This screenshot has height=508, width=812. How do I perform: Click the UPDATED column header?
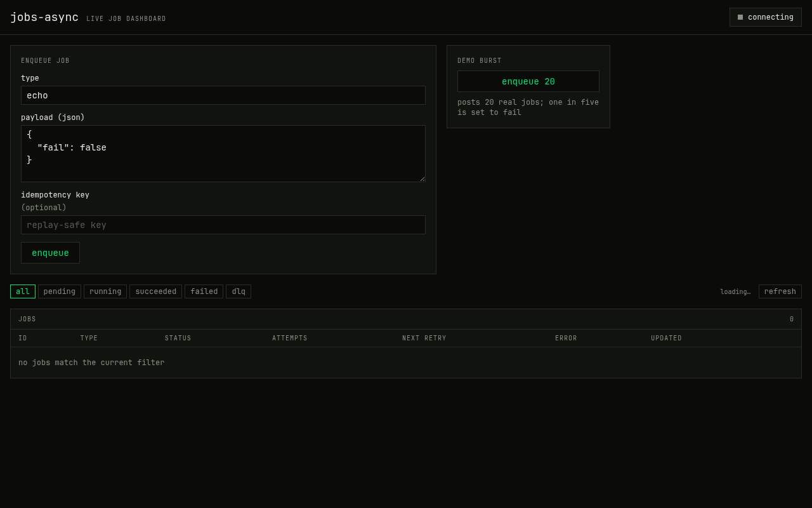pos(667,338)
